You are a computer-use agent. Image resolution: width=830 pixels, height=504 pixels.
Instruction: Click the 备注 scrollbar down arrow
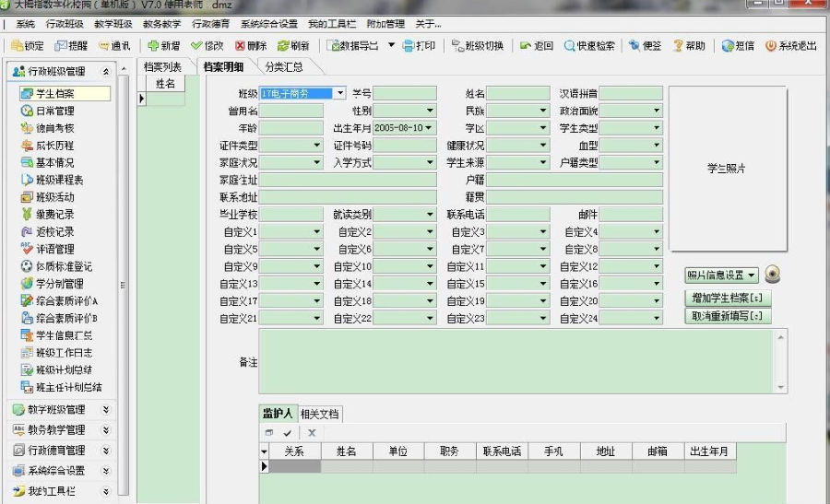pos(781,388)
